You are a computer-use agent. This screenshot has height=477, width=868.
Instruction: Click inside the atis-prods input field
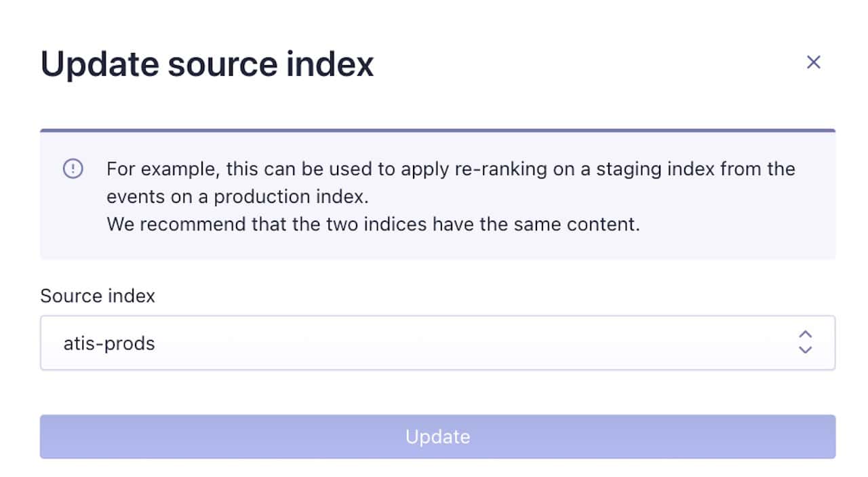(x=271, y=343)
